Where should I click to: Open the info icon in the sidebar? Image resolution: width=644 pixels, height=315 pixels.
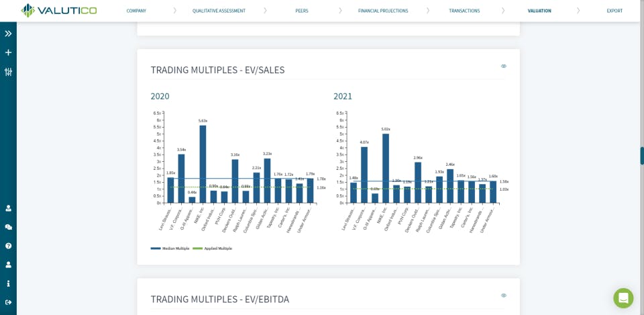click(x=8, y=283)
